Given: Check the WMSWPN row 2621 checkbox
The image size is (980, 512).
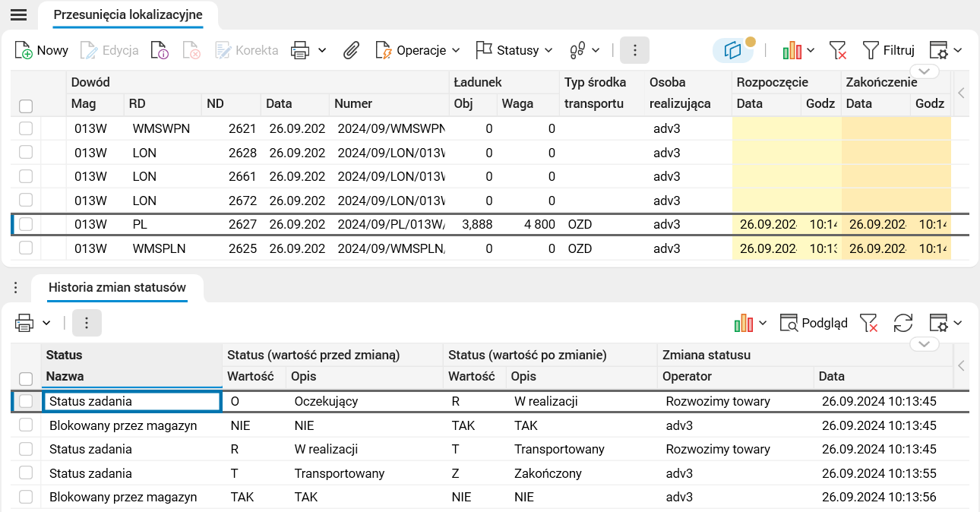Looking at the screenshot, I should click(26, 128).
